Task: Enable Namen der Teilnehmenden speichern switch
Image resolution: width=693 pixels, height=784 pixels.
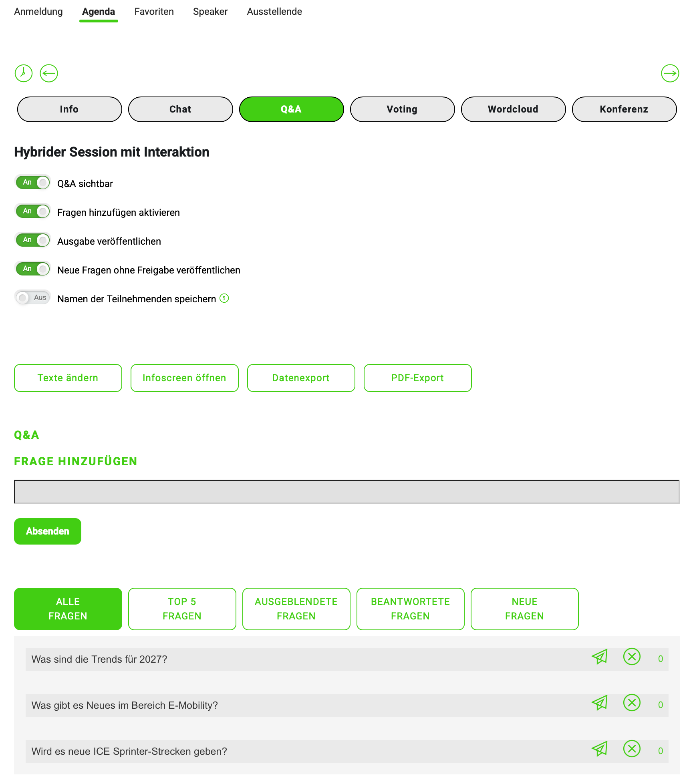Action: pos(33,298)
